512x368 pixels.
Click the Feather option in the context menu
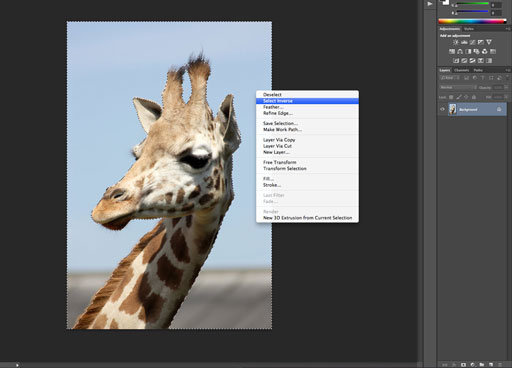(273, 107)
